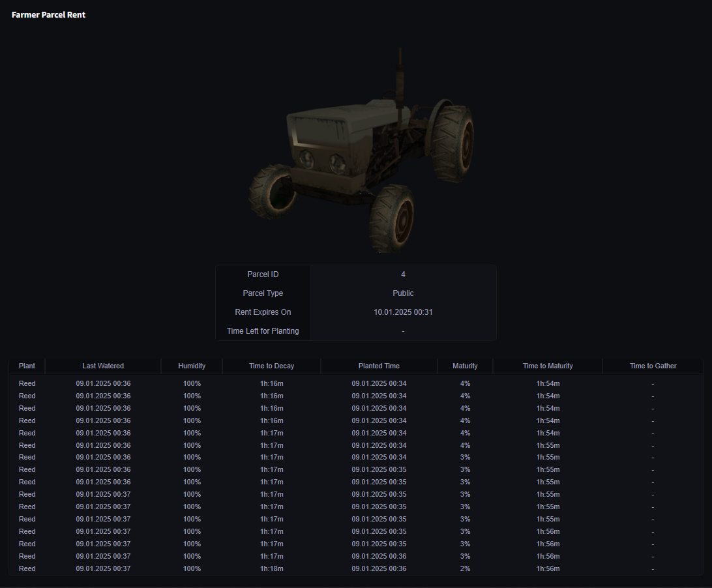Select the 2% Maturity cell
This screenshot has height=588, width=712.
click(x=465, y=568)
